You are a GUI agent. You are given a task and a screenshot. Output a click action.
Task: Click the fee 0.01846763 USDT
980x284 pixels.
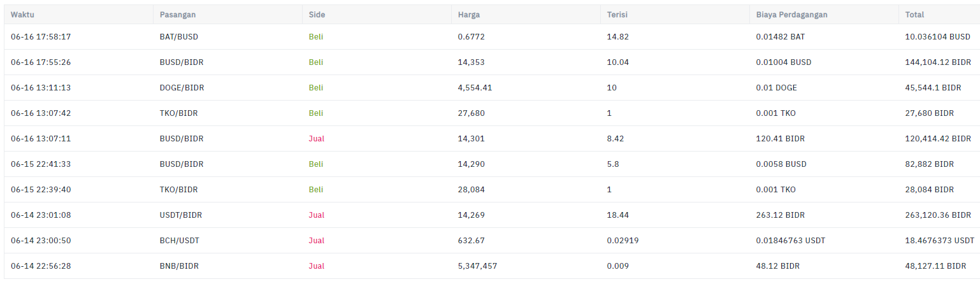tap(793, 241)
